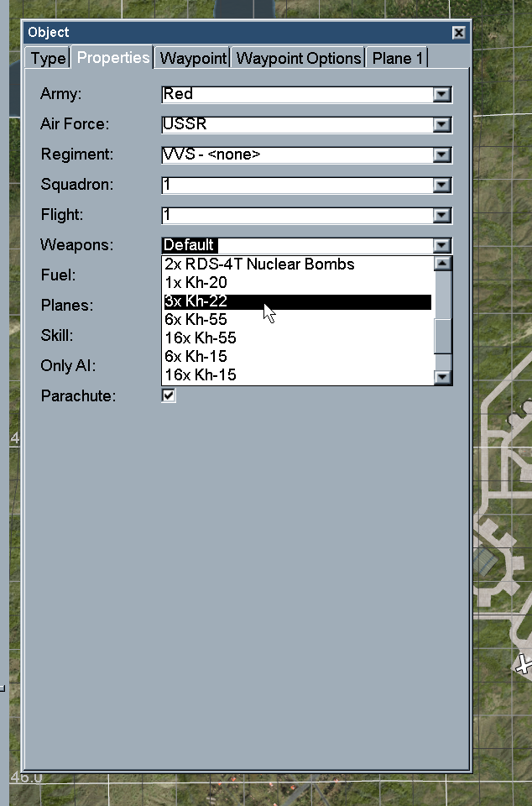This screenshot has height=806, width=532.
Task: Select 16x Kh-15 loadout
Action: point(298,375)
